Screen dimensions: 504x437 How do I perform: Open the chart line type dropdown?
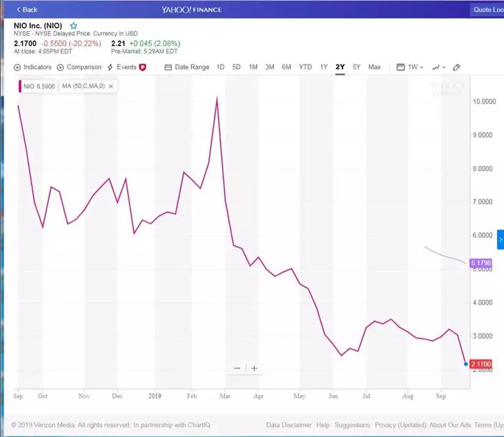tap(438, 67)
